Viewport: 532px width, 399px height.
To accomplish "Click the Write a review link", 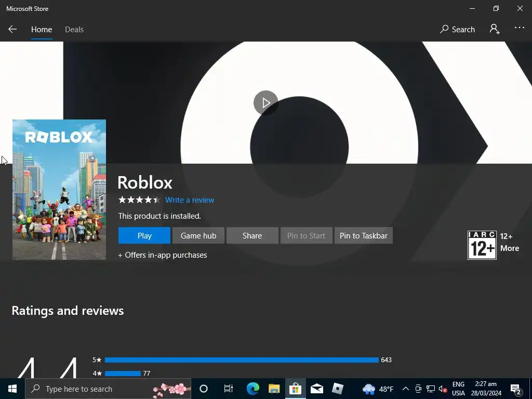I will tap(190, 200).
